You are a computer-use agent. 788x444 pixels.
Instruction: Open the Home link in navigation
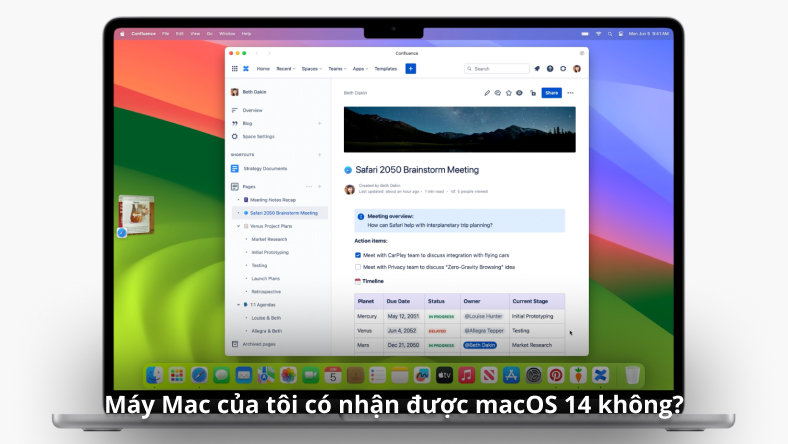[x=263, y=69]
